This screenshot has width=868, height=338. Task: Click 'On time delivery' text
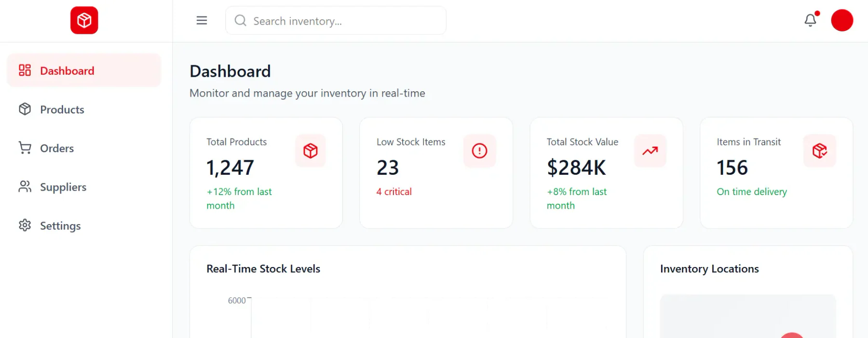(752, 192)
